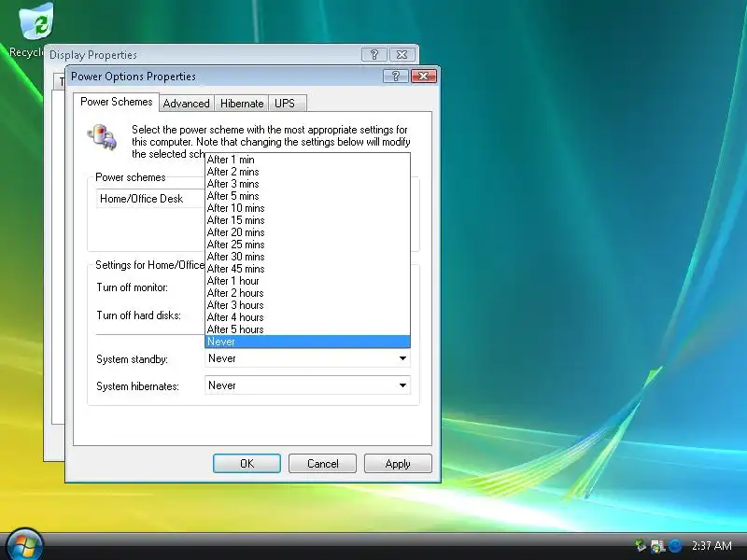747x560 pixels.
Task: Pick After 5 mins option
Action: point(307,196)
